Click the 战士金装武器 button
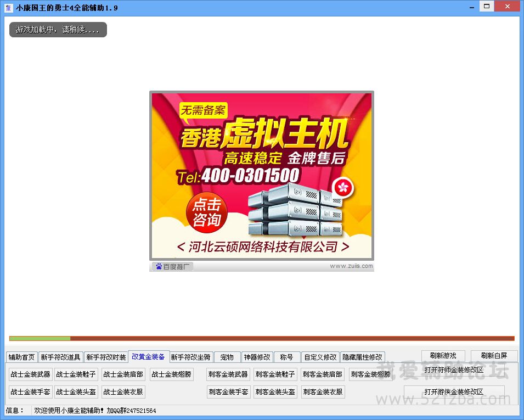This screenshot has width=524, height=420. coord(30,374)
